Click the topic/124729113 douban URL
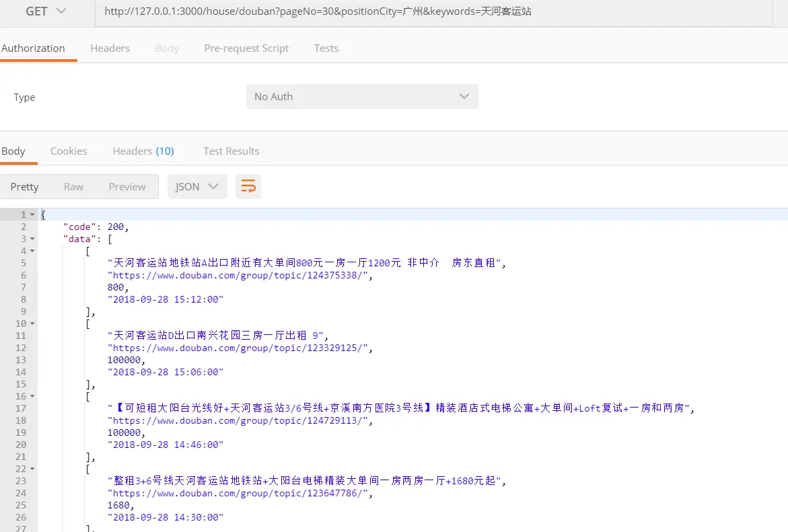 pyautogui.click(x=238, y=420)
